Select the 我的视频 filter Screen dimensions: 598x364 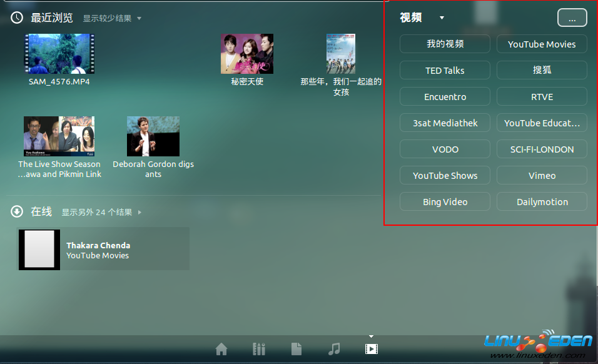445,44
